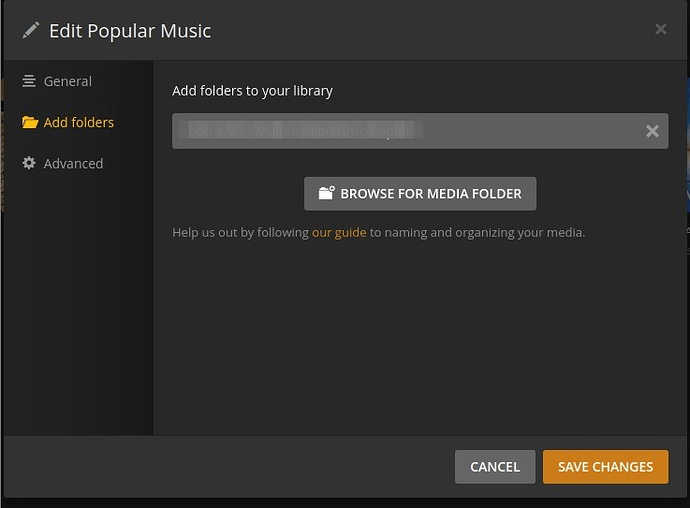Screen dimensions: 690x508
Task: Click the pencil edit icon in the title
Action: point(30,30)
